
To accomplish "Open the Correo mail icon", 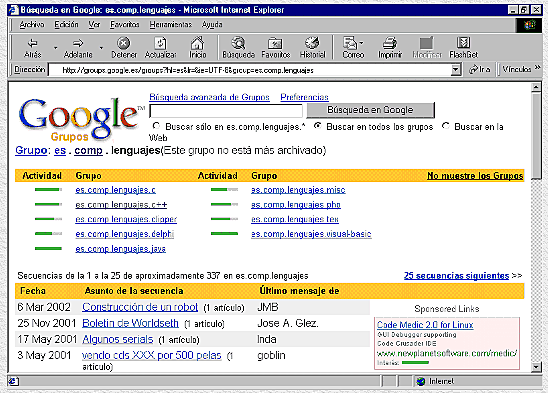I will pyautogui.click(x=350, y=43).
